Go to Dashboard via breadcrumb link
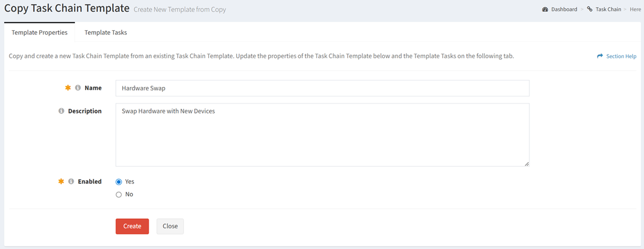 tap(564, 9)
